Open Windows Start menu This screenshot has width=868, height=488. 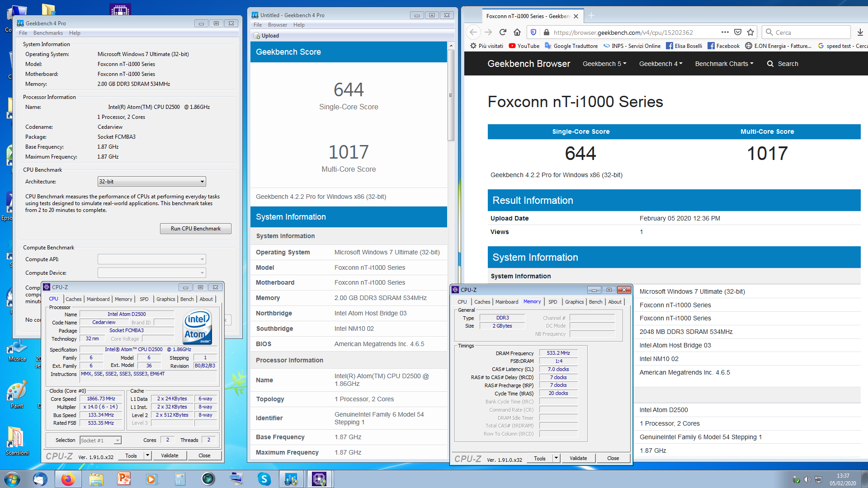tap(12, 479)
